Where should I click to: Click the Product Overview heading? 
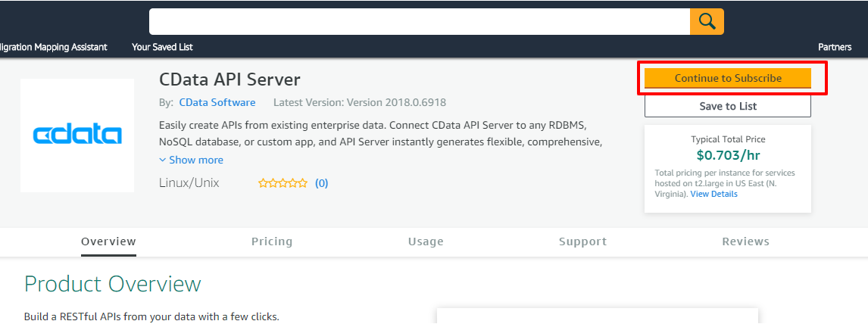click(112, 284)
